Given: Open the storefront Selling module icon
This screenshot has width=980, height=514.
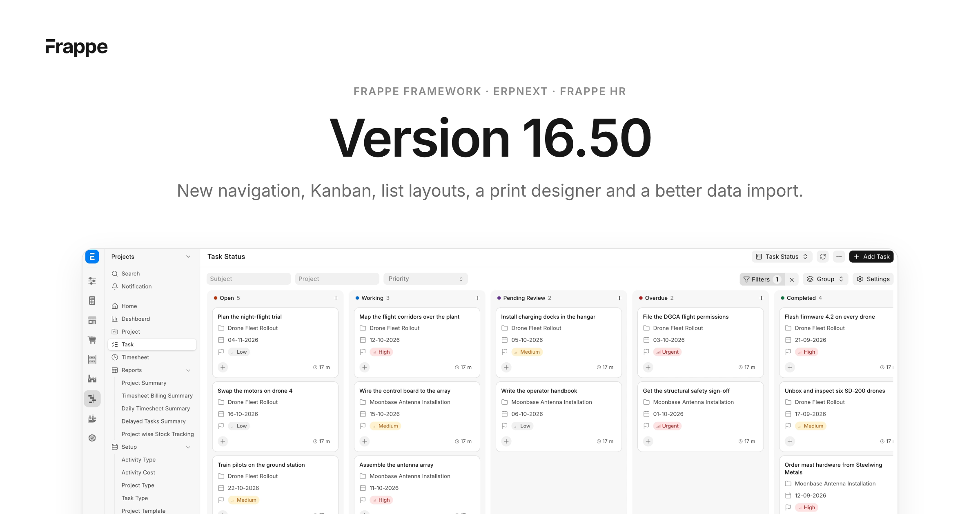Looking at the screenshot, I should point(92,320).
